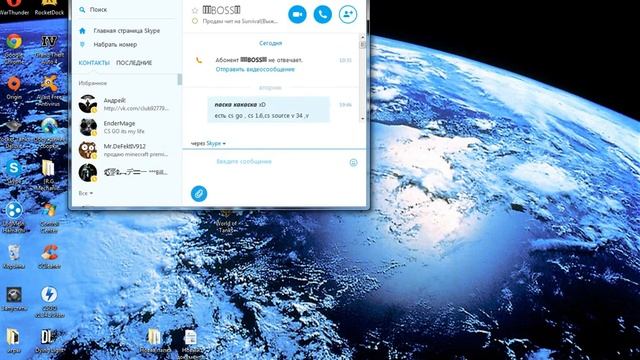Click the message есть cs go, cs 1.6
Screen dimensions: 640x360
[x=262, y=116]
